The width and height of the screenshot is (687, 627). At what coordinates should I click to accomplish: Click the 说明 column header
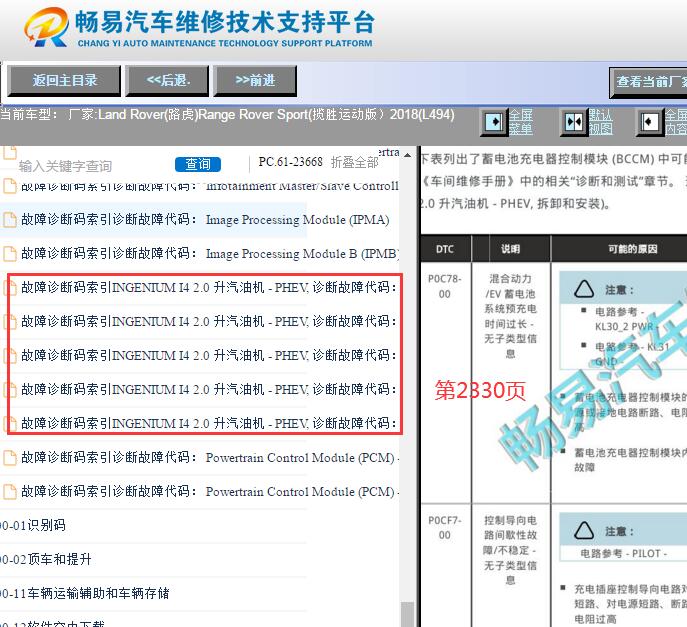point(510,249)
